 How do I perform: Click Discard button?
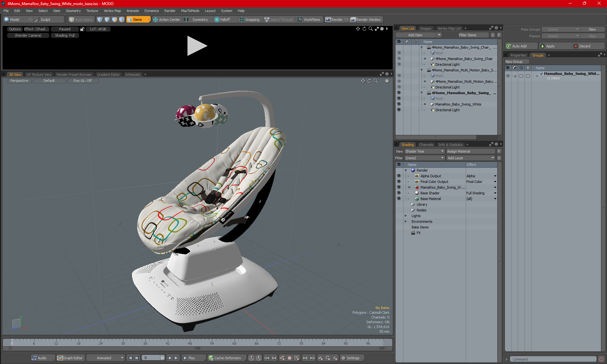pyautogui.click(x=589, y=46)
